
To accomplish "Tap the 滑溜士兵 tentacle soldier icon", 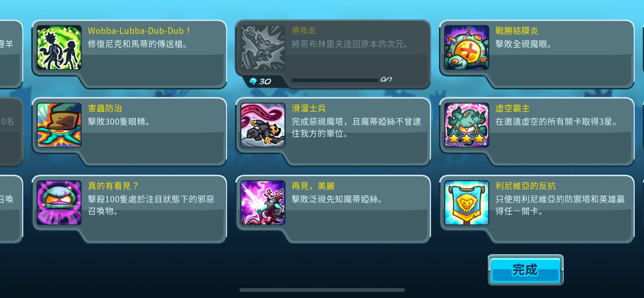I will click(263, 125).
